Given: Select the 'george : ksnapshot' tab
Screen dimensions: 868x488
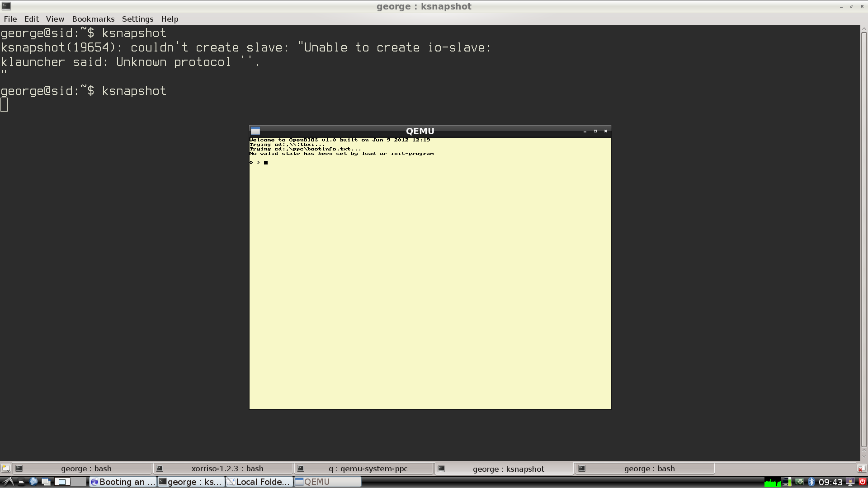Looking at the screenshot, I should [x=504, y=469].
